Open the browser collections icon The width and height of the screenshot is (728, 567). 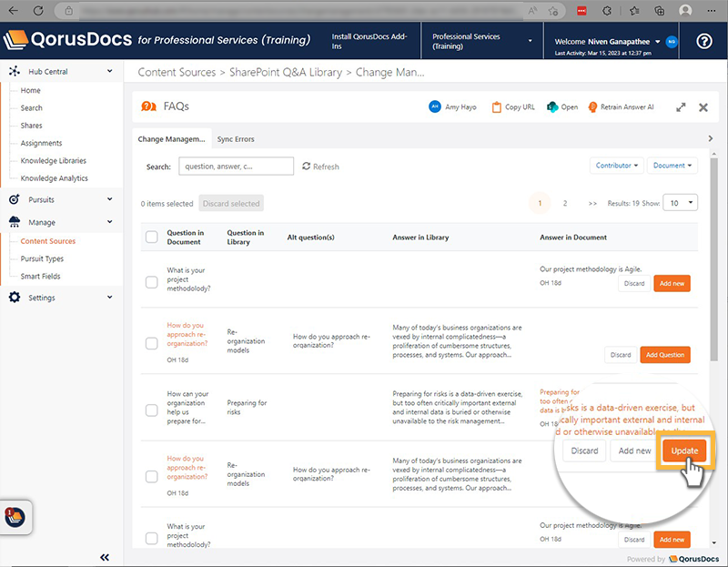tap(659, 11)
